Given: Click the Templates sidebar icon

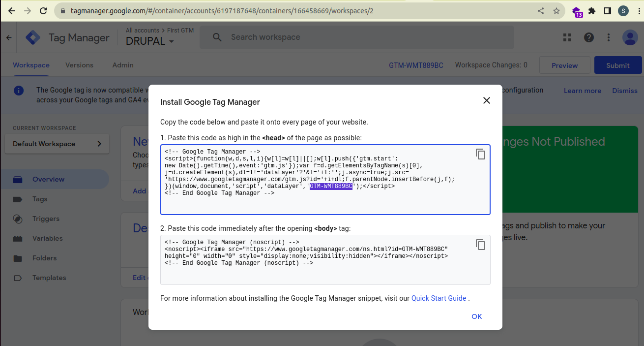Looking at the screenshot, I should click(x=18, y=278).
